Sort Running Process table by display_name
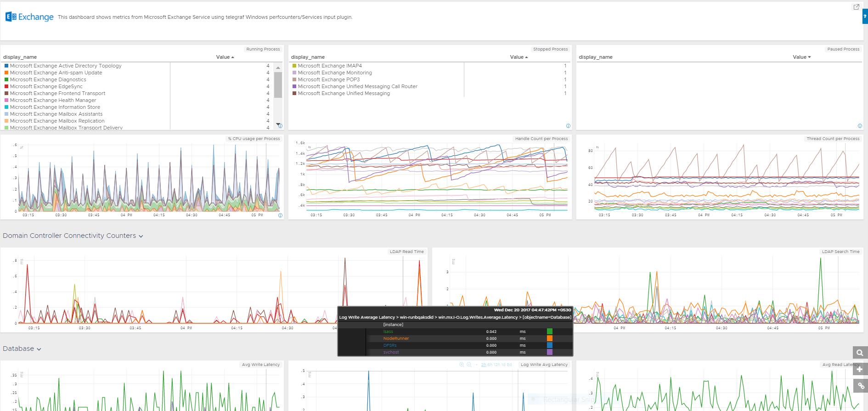The image size is (868, 411). (x=20, y=57)
